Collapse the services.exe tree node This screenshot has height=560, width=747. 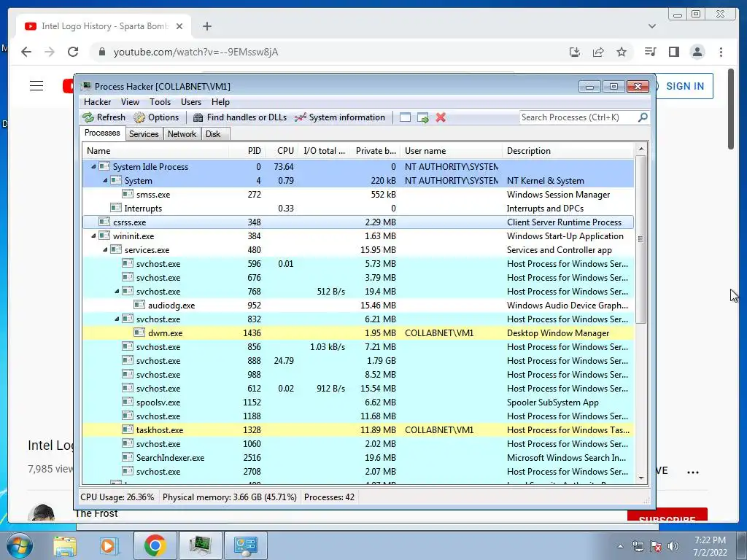click(105, 249)
